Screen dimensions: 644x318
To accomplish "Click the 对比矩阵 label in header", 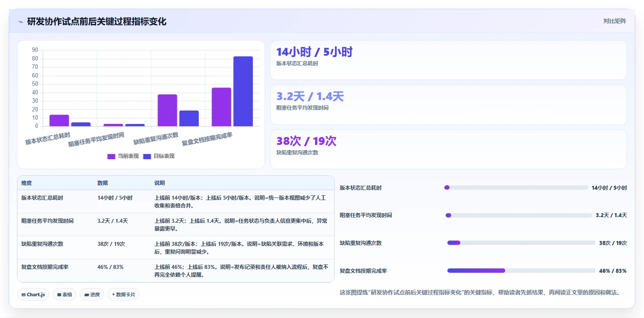I will click(x=614, y=21).
